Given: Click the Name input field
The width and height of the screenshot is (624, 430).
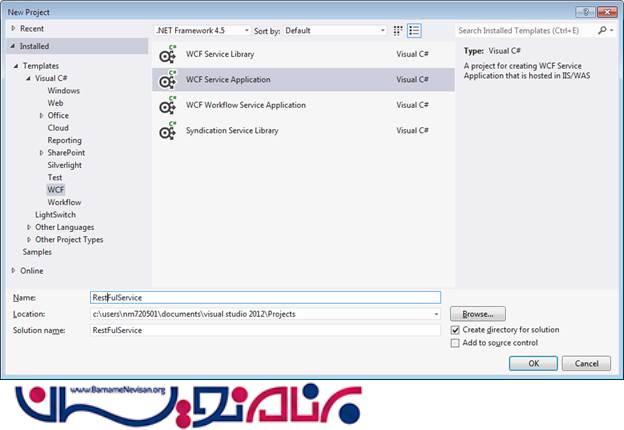Looking at the screenshot, I should 265,298.
